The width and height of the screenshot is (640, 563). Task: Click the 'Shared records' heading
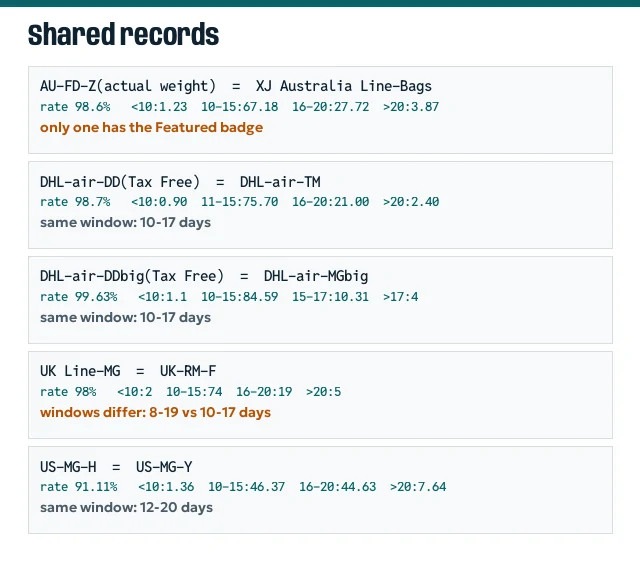pyautogui.click(x=123, y=34)
